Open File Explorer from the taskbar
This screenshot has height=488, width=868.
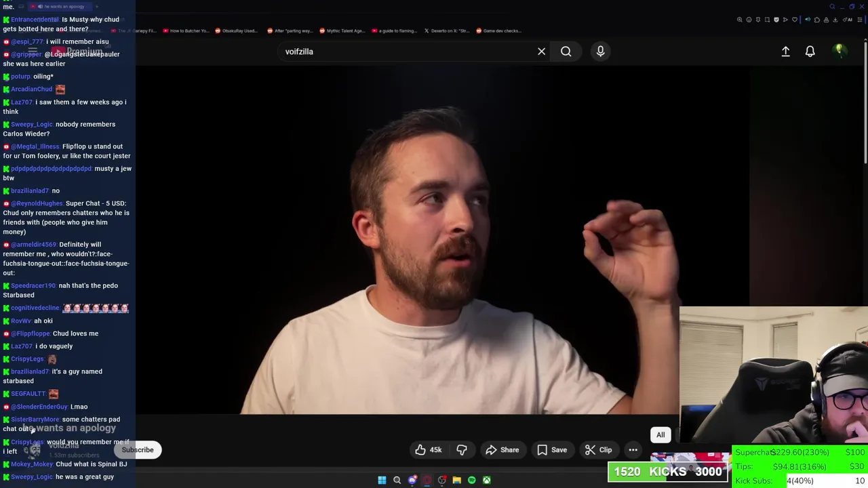pos(456,480)
